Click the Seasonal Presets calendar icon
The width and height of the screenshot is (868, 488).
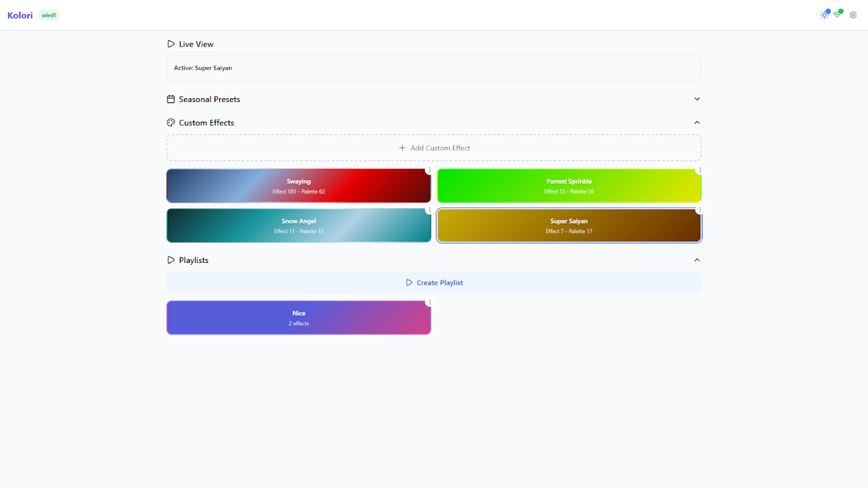[x=171, y=99]
